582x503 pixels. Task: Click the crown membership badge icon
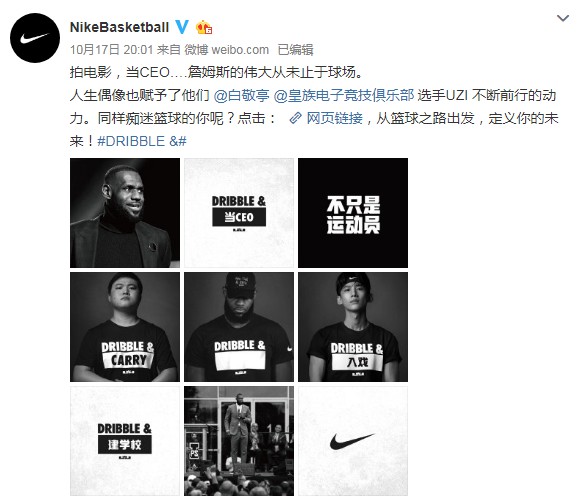click(x=204, y=27)
